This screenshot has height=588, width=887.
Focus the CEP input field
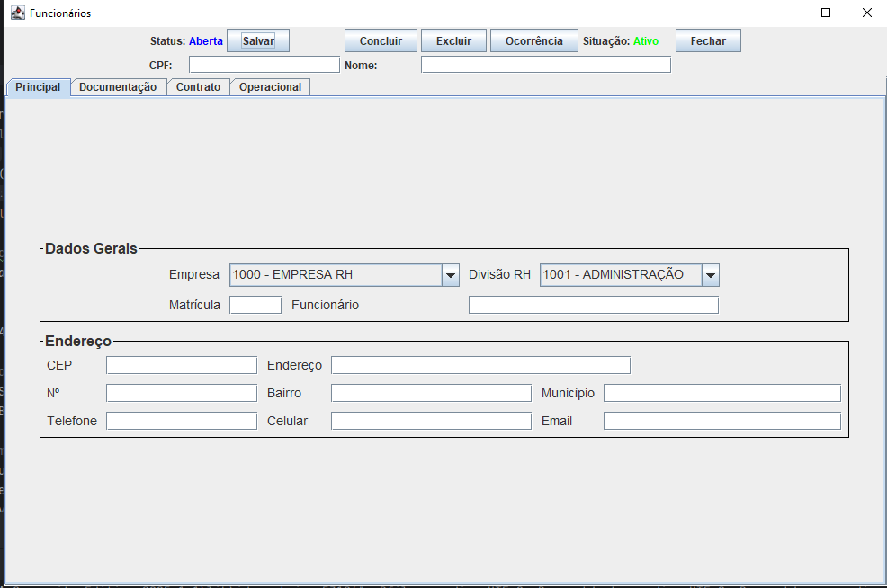[182, 365]
